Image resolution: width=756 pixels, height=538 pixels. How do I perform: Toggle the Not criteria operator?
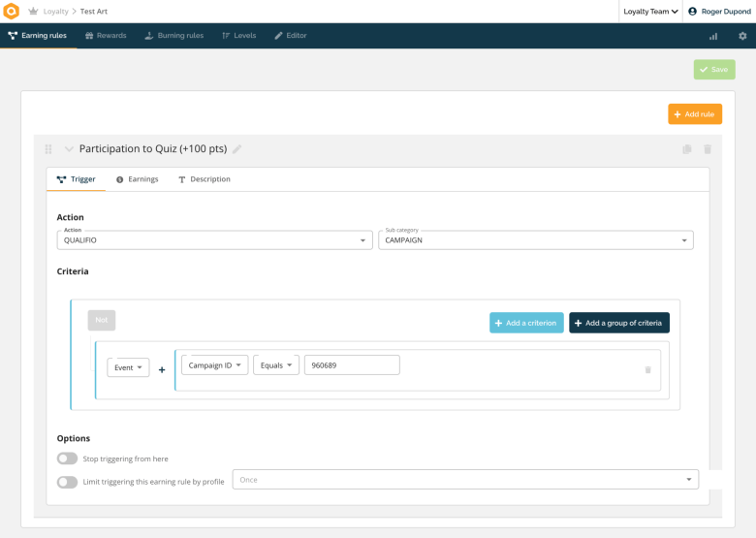pos(102,320)
